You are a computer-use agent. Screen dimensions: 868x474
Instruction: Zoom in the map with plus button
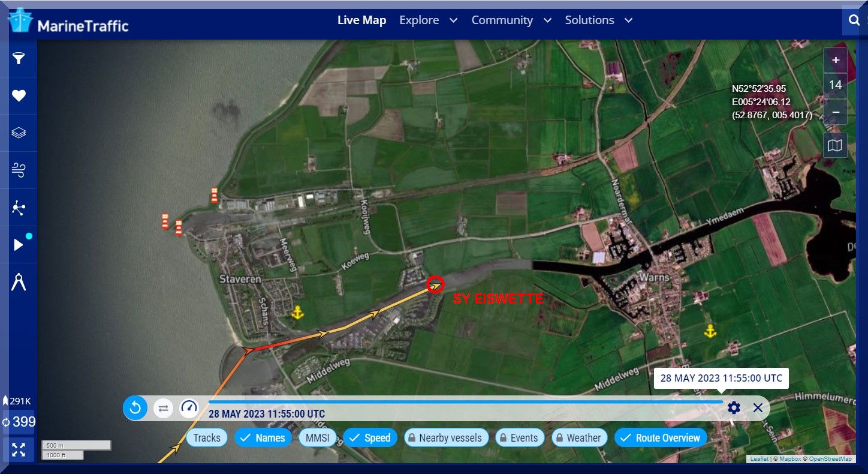(x=835, y=61)
